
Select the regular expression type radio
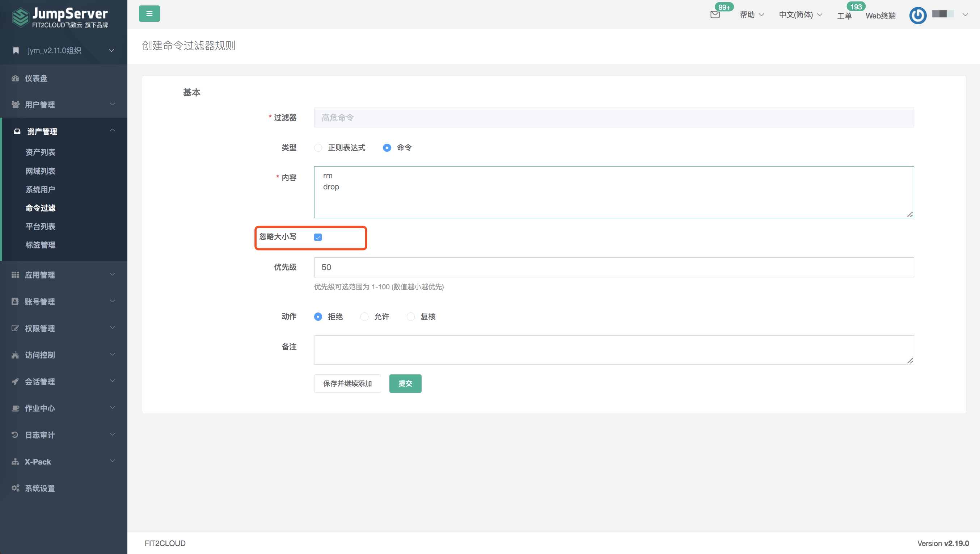click(x=318, y=148)
